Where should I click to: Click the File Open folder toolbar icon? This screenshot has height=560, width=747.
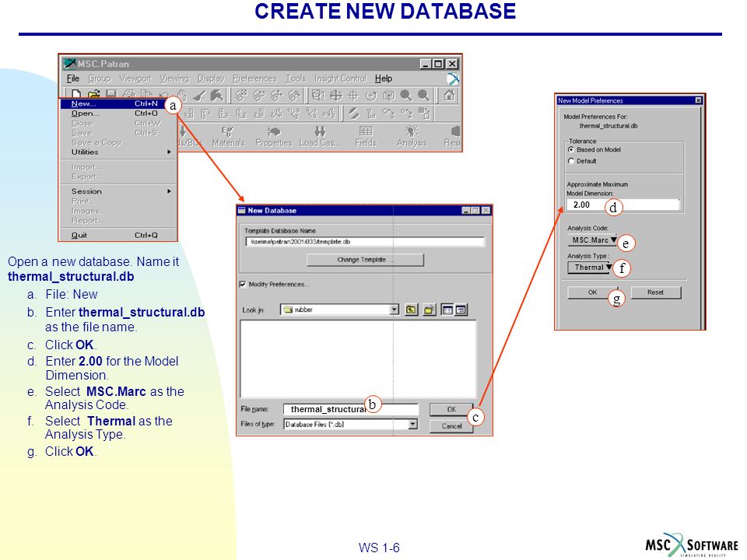pos(94,95)
